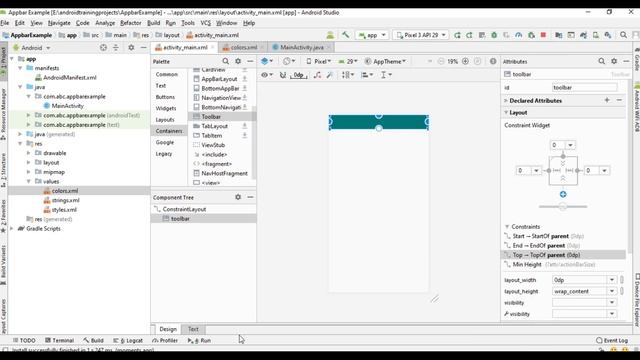The height and width of the screenshot is (360, 640).
Task: Open the Pixel device preview dropdown
Action: (318, 61)
